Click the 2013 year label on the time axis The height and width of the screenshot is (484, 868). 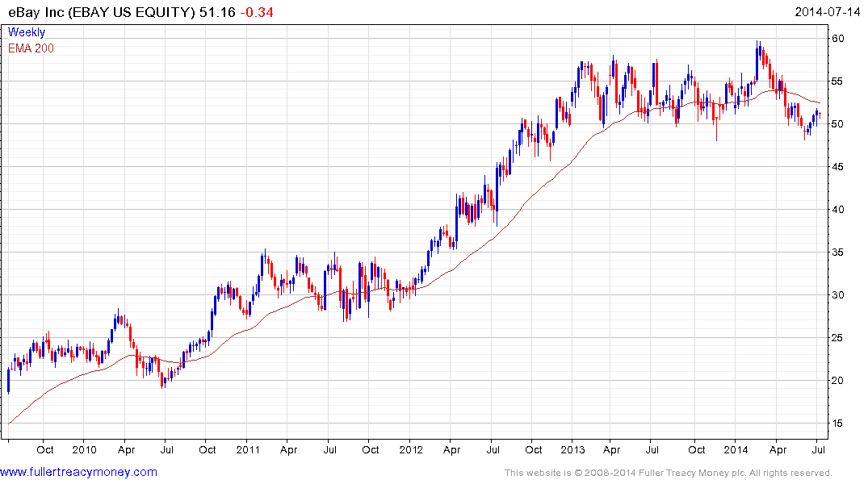(x=572, y=449)
